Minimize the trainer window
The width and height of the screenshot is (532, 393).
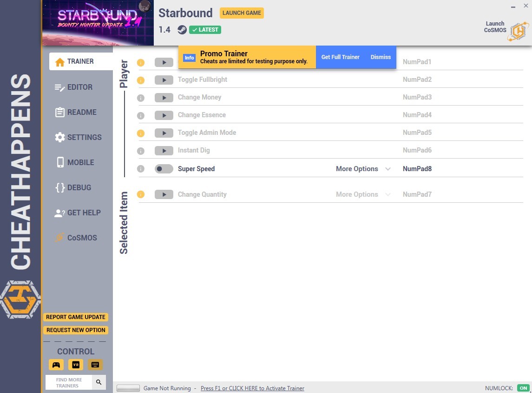pyautogui.click(x=513, y=7)
